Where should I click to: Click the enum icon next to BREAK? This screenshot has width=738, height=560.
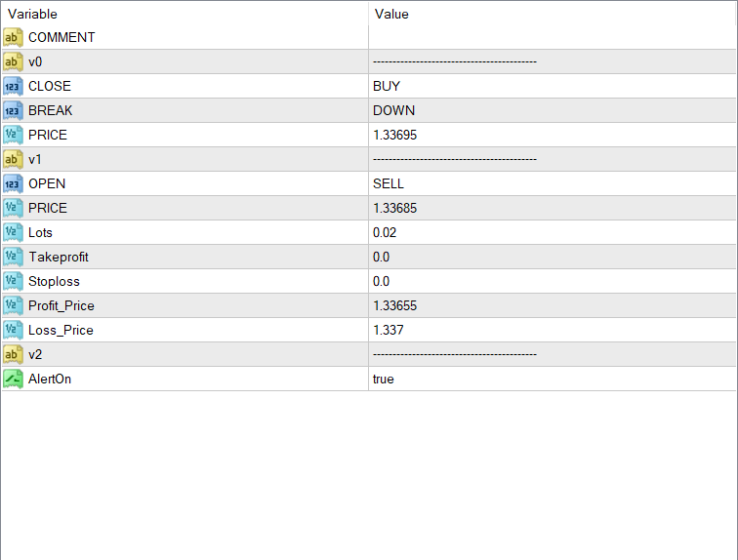(x=13, y=110)
